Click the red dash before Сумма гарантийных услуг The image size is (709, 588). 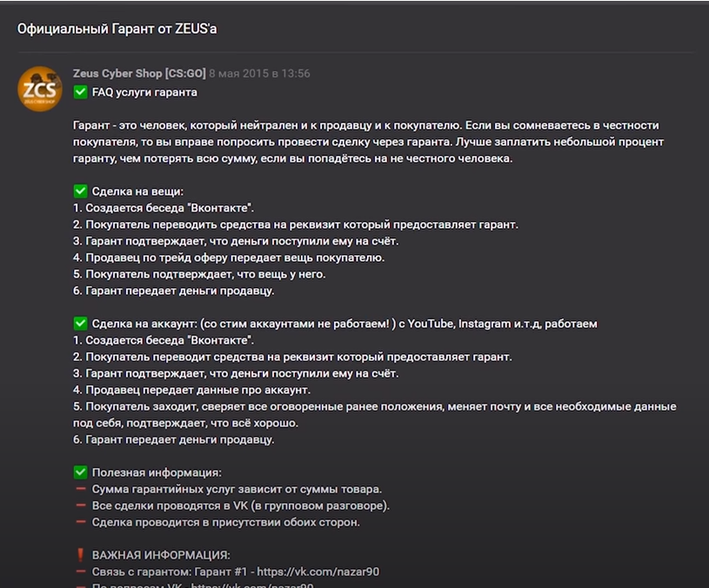coord(80,489)
